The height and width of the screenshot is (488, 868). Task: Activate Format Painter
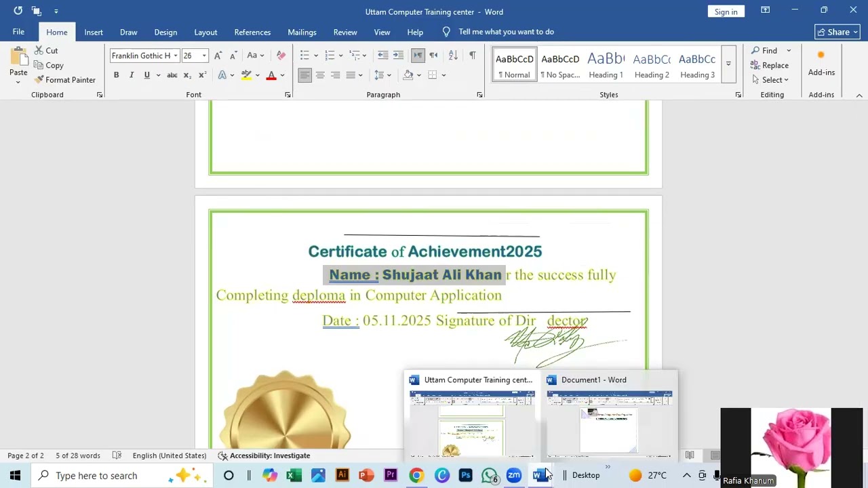(x=64, y=80)
